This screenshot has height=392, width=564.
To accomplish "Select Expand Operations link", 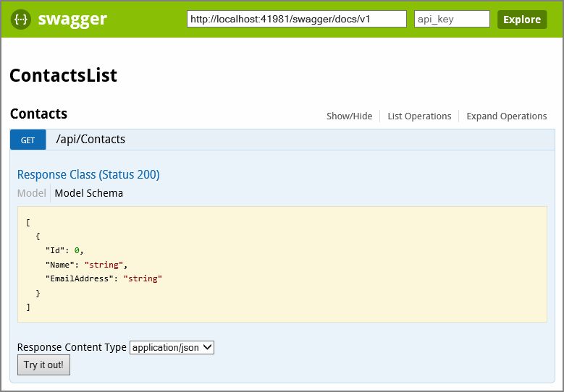I will pos(507,116).
